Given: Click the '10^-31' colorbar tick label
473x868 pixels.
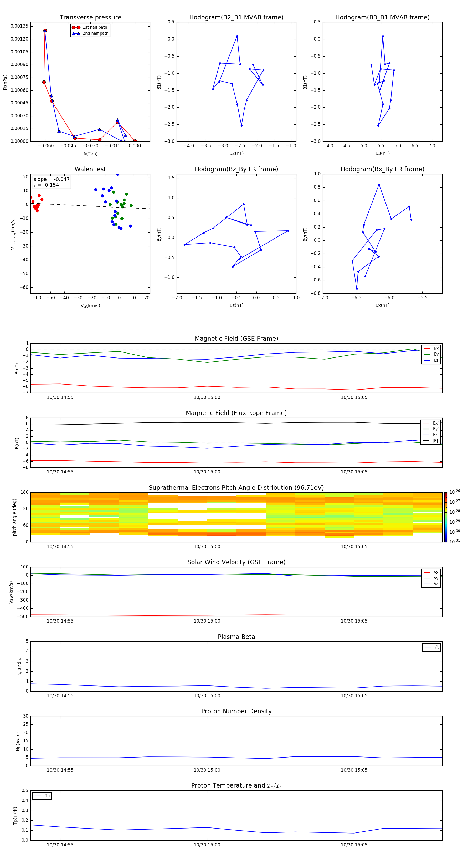Looking at the screenshot, I should click(x=455, y=542).
